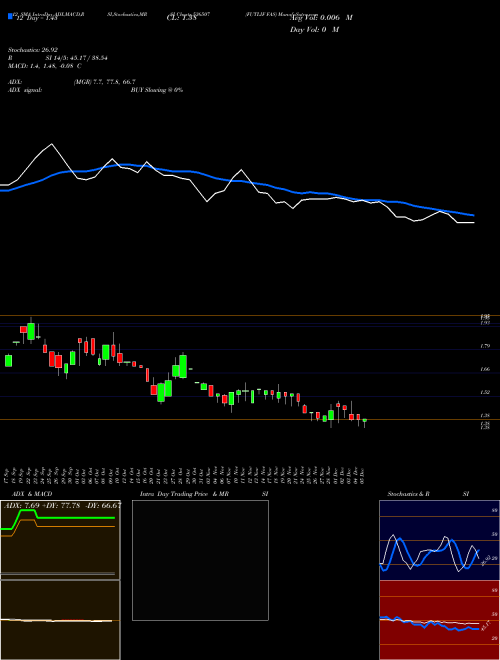Click the first '17 Sep' date label

(x=8, y=474)
